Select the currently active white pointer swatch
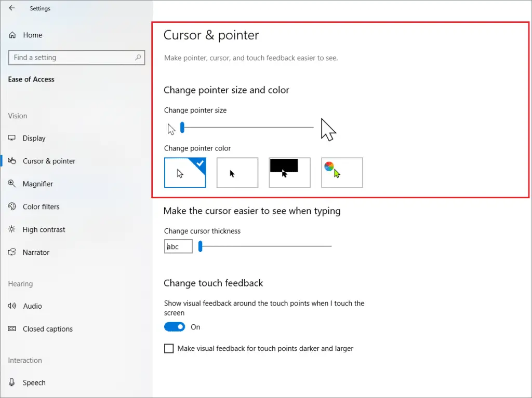This screenshot has height=398, width=532. tap(185, 172)
